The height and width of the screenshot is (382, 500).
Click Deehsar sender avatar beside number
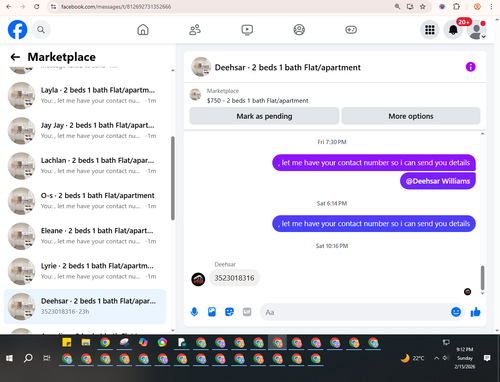tap(198, 279)
